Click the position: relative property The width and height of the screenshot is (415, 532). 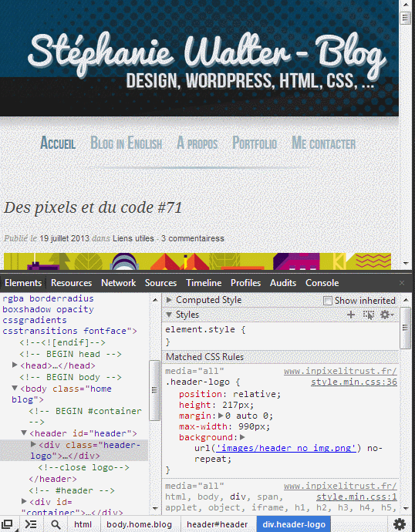click(230, 394)
